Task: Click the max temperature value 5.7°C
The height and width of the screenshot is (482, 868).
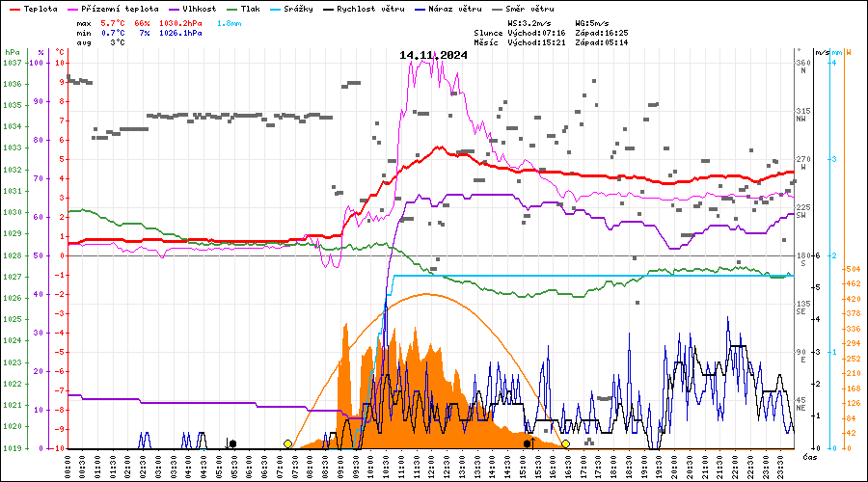Action: click(115, 22)
